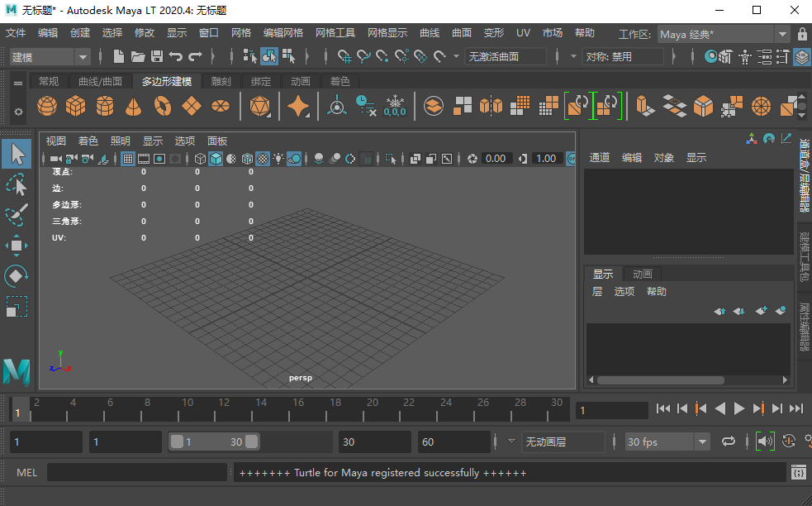Toggle wireframe display in the viewport toolbar
Image resolution: width=812 pixels, height=506 pixels.
tap(200, 159)
